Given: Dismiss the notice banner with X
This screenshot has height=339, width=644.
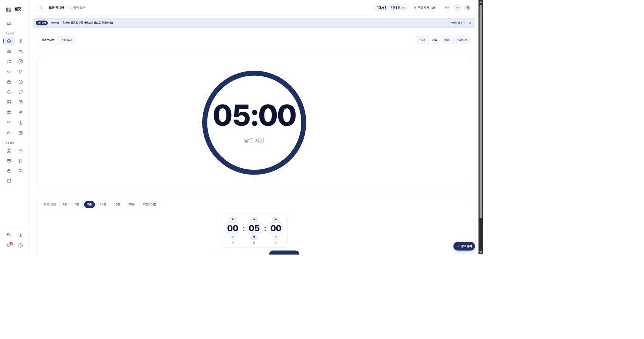Looking at the screenshot, I should 470,23.
